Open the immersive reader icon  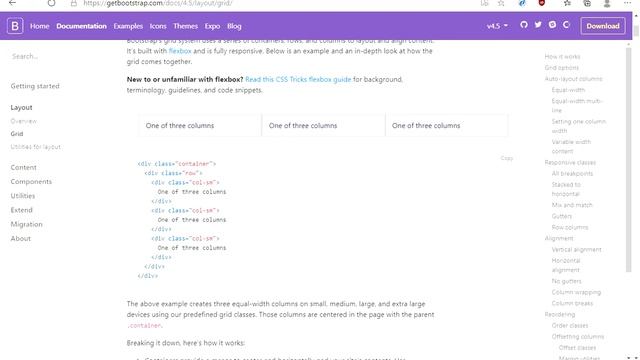pyautogui.click(x=484, y=3)
